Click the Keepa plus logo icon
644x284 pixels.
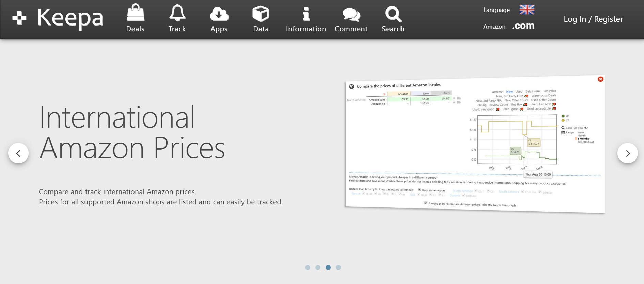pos(19,18)
